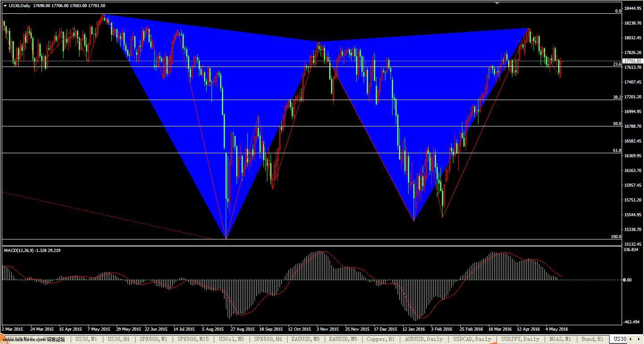Switch to the USDCAD,Daily chart tab
The image size is (644, 344).
472,339
